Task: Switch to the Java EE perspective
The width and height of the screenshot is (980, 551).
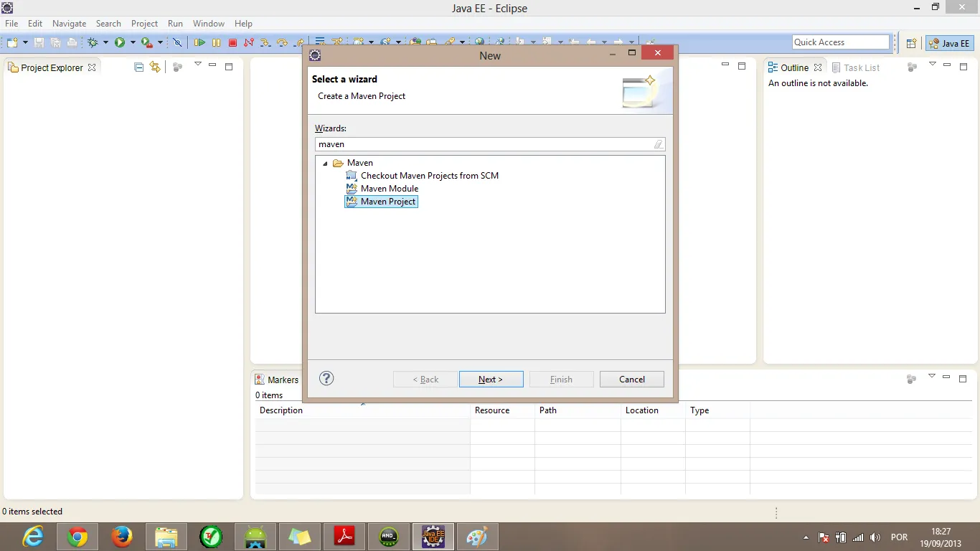Action: 949,43
